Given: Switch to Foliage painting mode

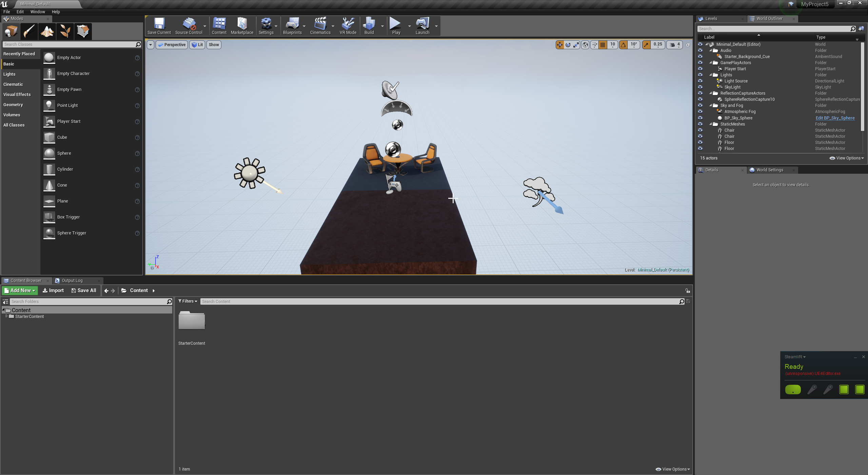Looking at the screenshot, I should (65, 31).
